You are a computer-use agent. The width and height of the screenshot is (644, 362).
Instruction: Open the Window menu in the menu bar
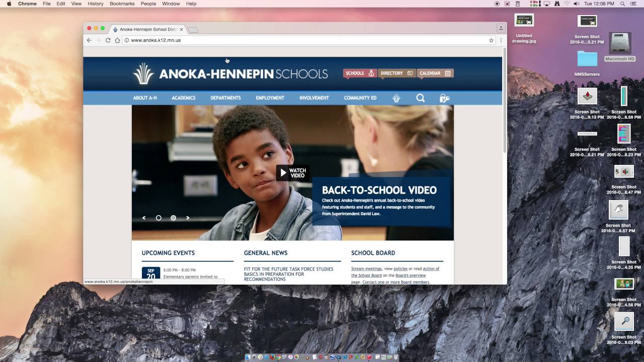pyautogui.click(x=171, y=4)
